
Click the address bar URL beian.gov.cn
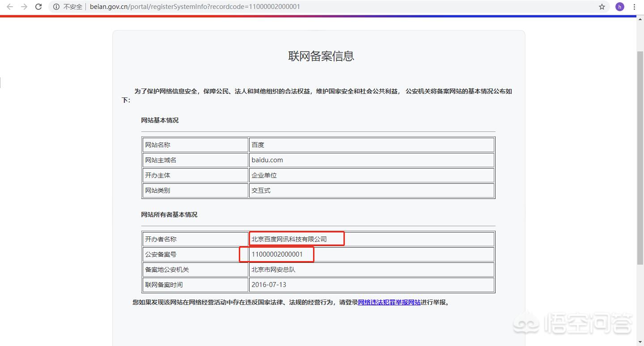[195, 7]
